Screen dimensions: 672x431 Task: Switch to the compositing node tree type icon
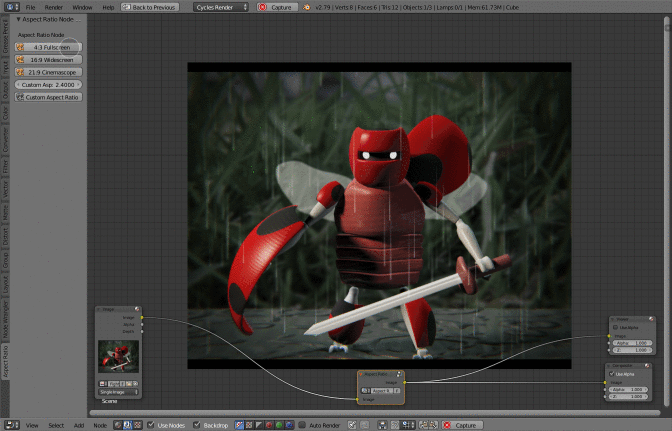(x=127, y=425)
